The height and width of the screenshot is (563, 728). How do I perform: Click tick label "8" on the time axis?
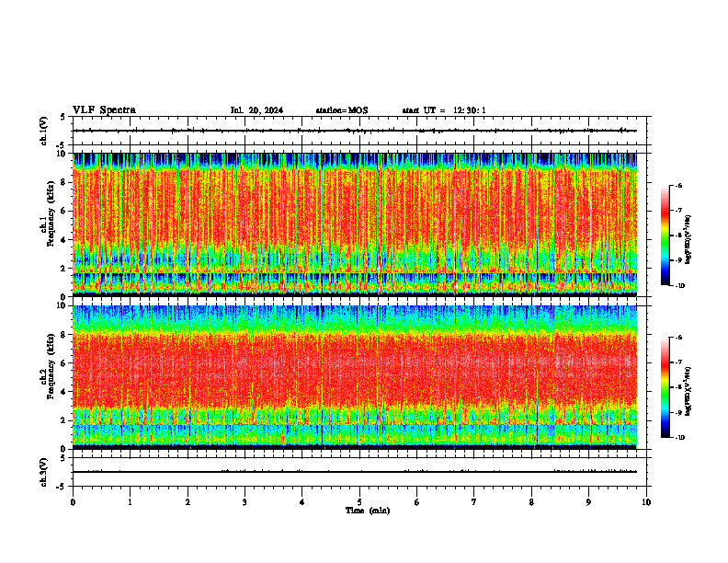pos(531,502)
